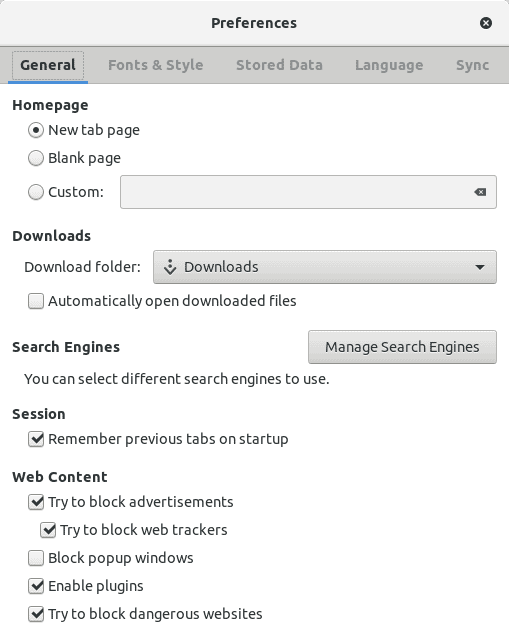
Task: Clear the custom homepage URL field icon
Action: 480,192
